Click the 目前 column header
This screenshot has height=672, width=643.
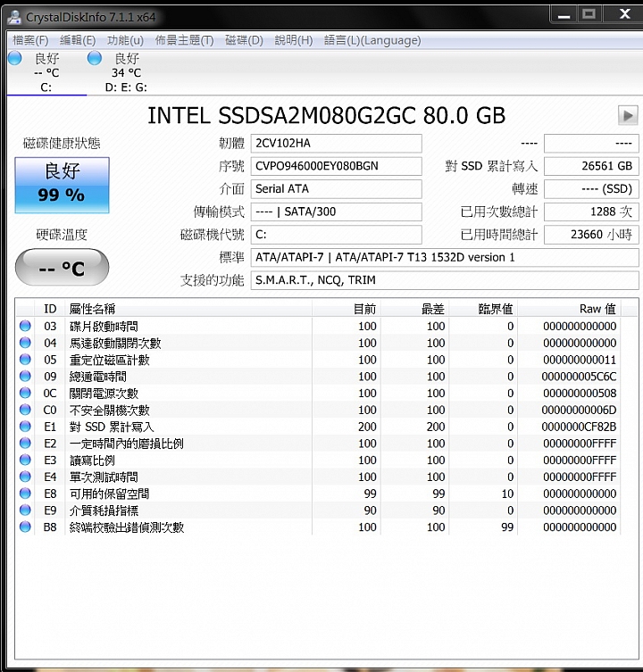(347, 309)
